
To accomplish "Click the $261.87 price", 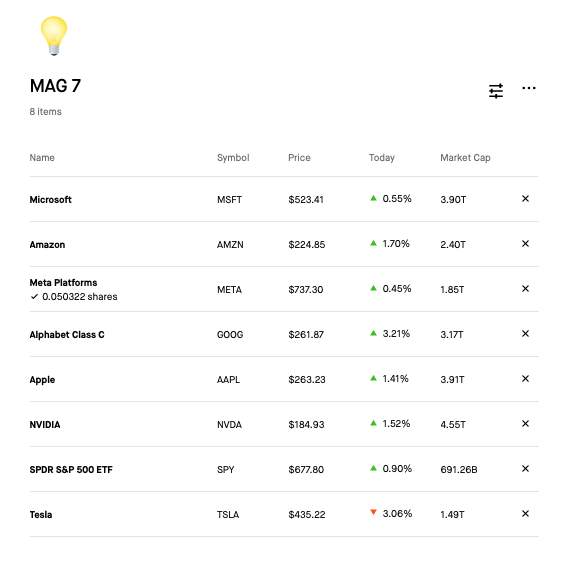I will click(x=306, y=335).
